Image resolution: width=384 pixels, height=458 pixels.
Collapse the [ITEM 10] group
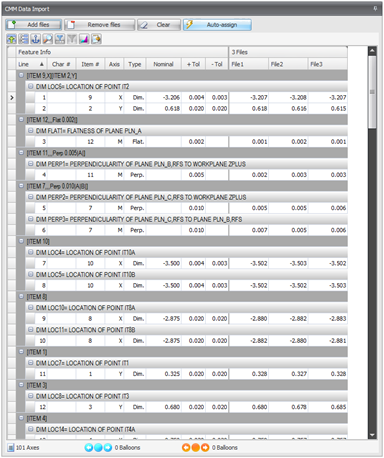[x=21, y=241]
